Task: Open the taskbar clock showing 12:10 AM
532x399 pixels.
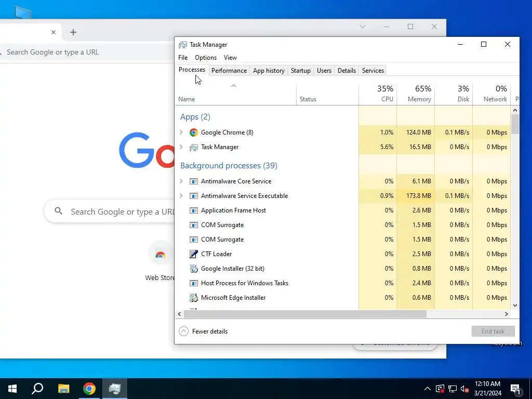Action: [487, 389]
